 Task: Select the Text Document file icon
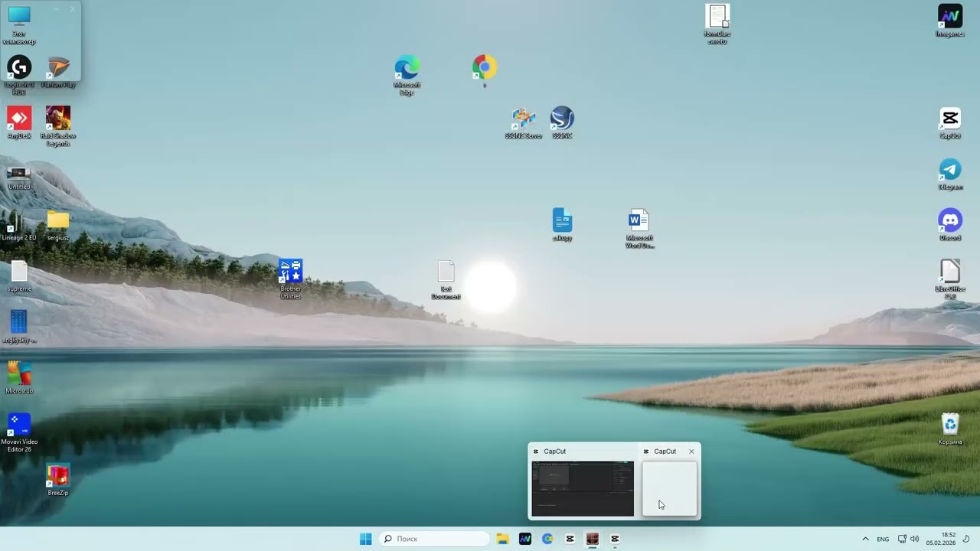click(446, 279)
